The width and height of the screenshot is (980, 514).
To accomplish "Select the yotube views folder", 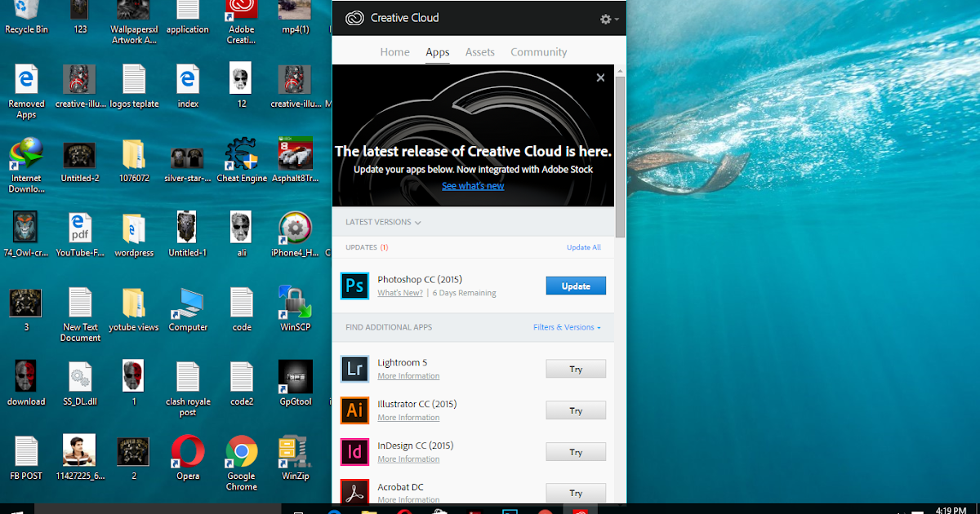I will tap(134, 309).
